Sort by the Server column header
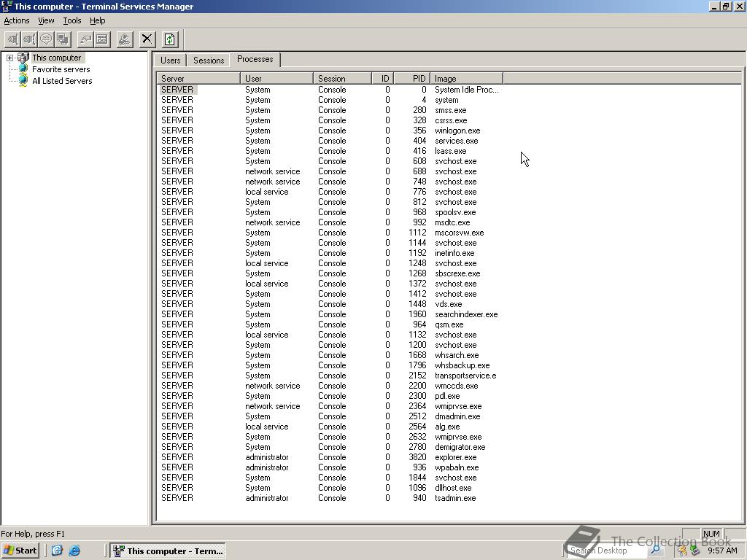This screenshot has width=747, height=560. pyautogui.click(x=198, y=79)
